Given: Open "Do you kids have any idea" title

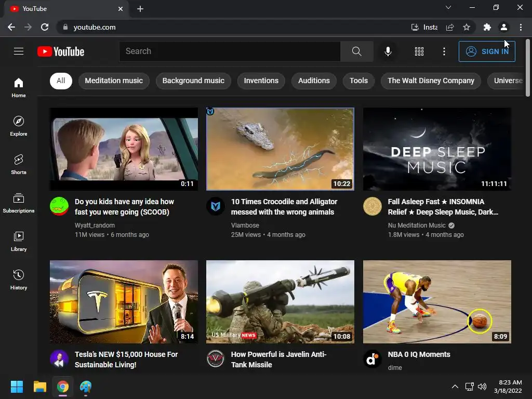Looking at the screenshot, I should pos(124,207).
